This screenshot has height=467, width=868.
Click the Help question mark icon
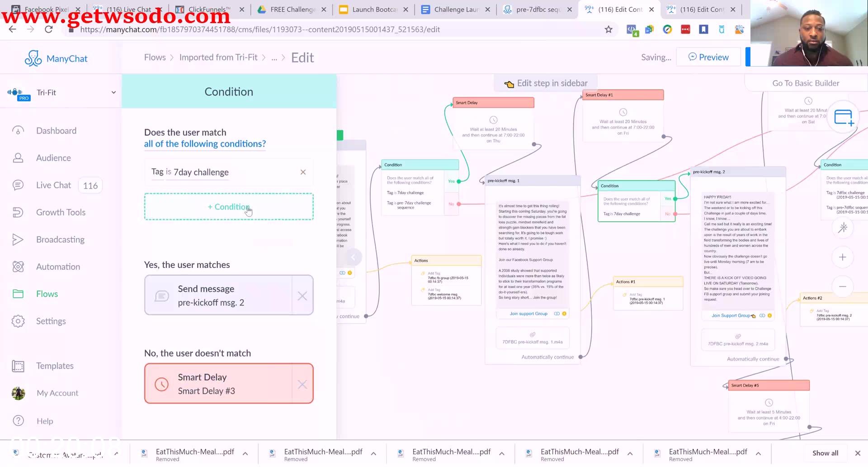pos(18,421)
